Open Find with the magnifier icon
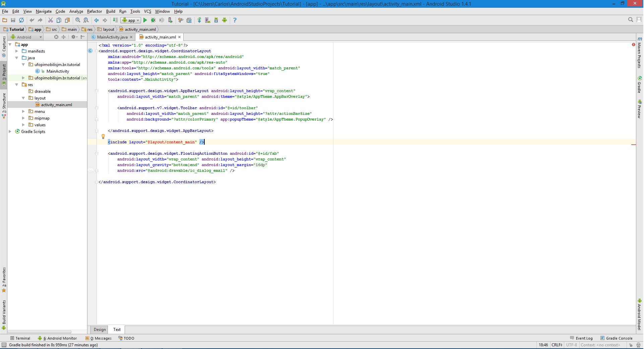This screenshot has height=349, width=644. 78,20
